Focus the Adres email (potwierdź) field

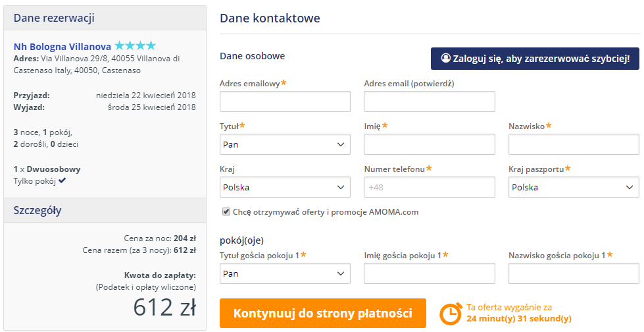tap(429, 101)
